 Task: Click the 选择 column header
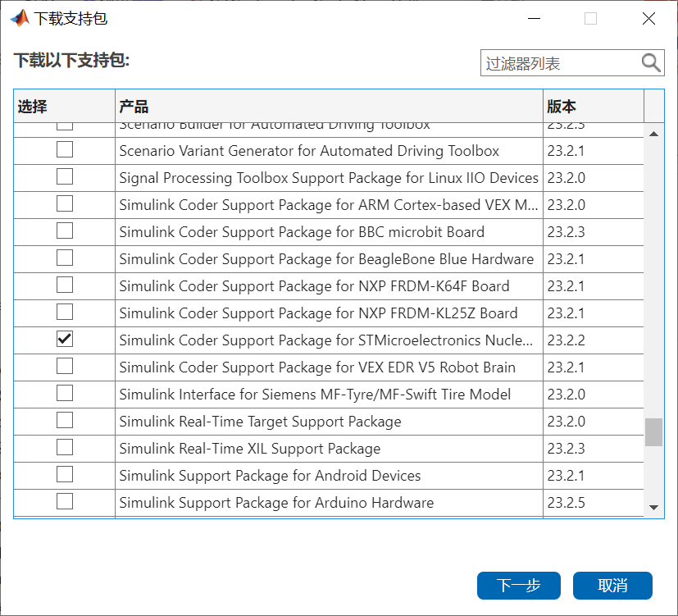pyautogui.click(x=65, y=106)
